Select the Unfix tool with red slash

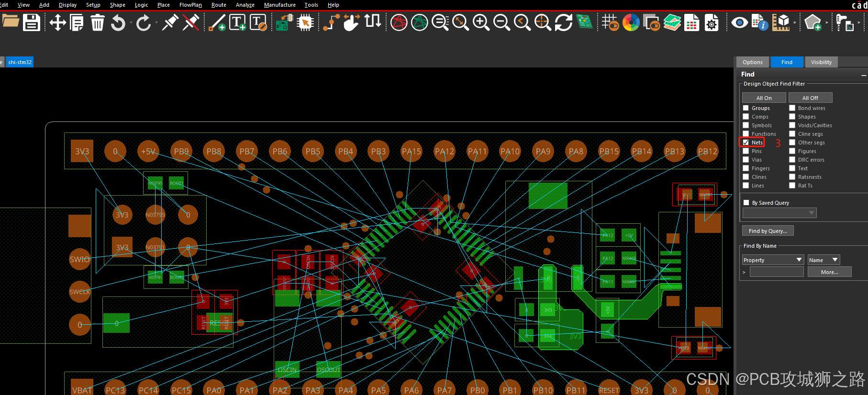click(x=191, y=22)
